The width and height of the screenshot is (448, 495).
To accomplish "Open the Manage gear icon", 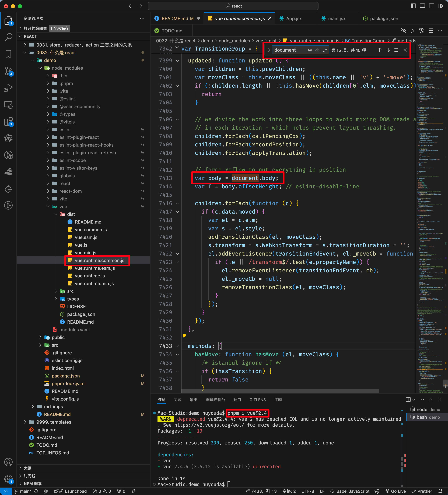I will tap(8, 479).
